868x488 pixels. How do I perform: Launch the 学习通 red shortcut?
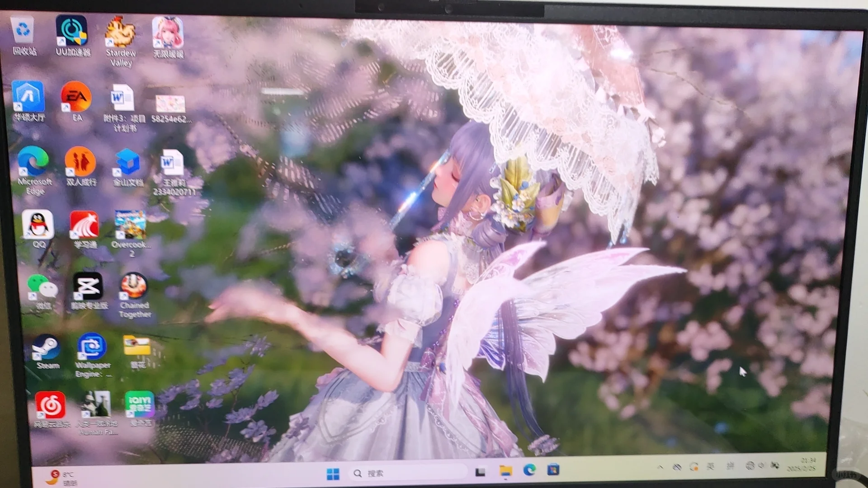pyautogui.click(x=85, y=230)
